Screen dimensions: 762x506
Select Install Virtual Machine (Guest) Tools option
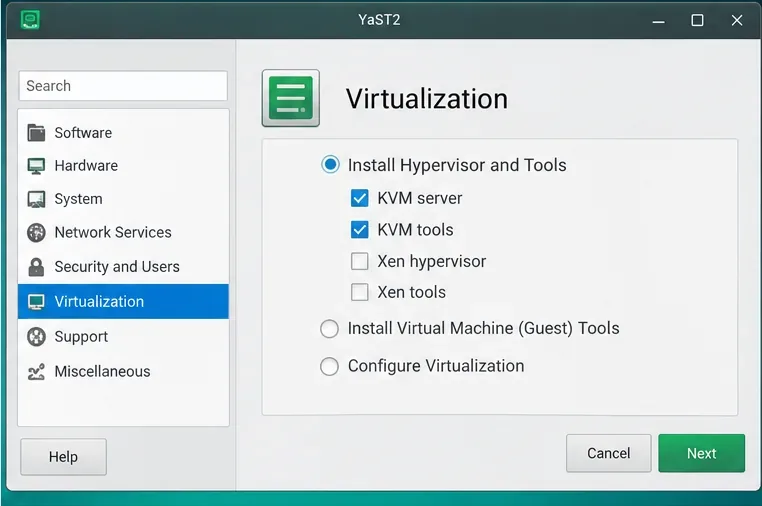329,329
